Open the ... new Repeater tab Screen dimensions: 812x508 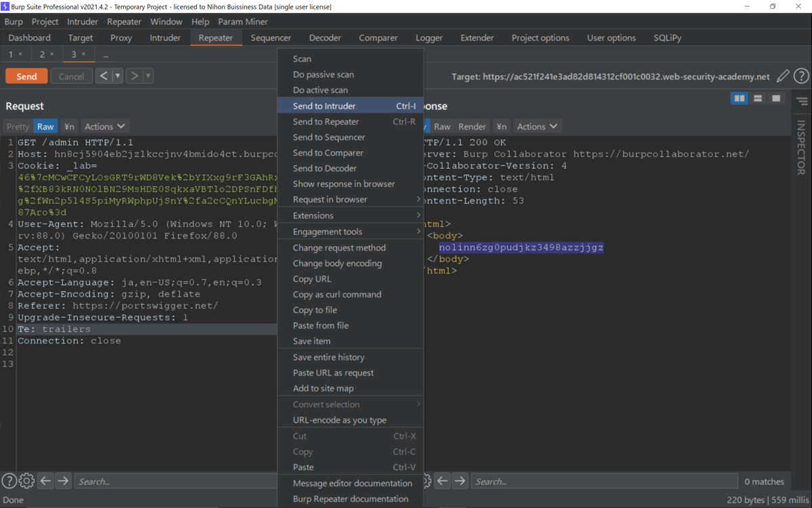coord(106,54)
